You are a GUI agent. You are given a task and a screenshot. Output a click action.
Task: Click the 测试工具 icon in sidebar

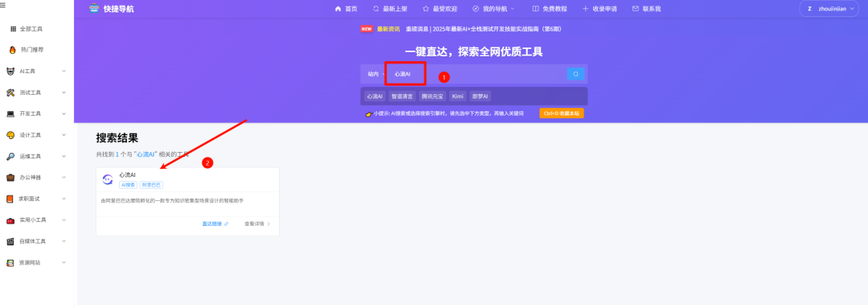tap(10, 92)
